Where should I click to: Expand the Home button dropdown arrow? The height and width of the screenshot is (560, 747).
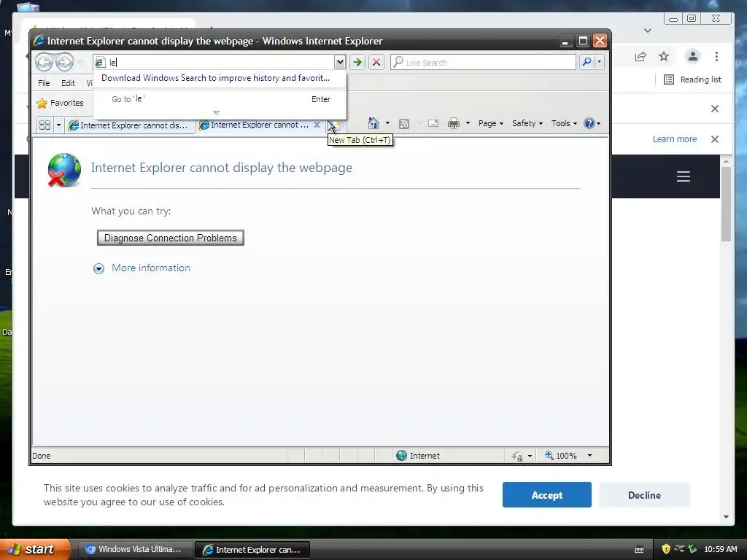[x=387, y=123]
